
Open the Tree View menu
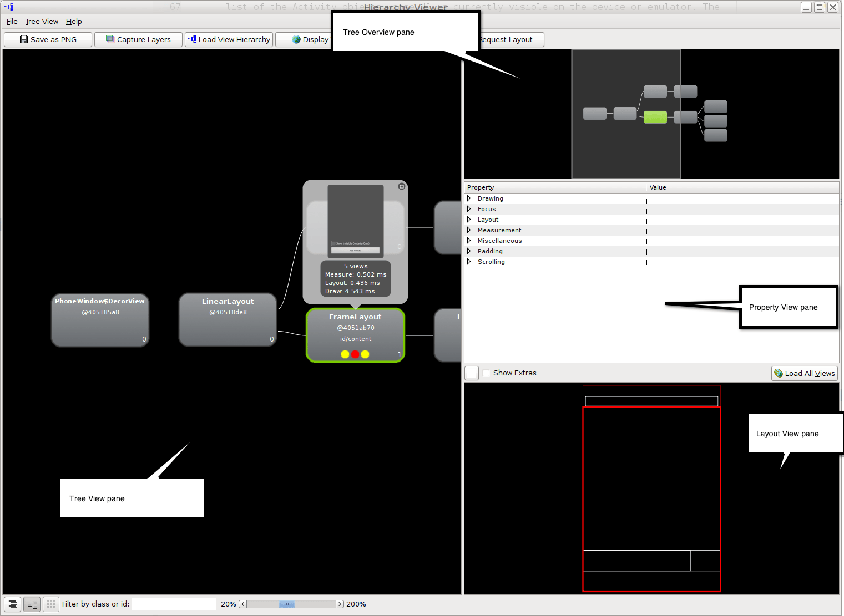click(42, 21)
